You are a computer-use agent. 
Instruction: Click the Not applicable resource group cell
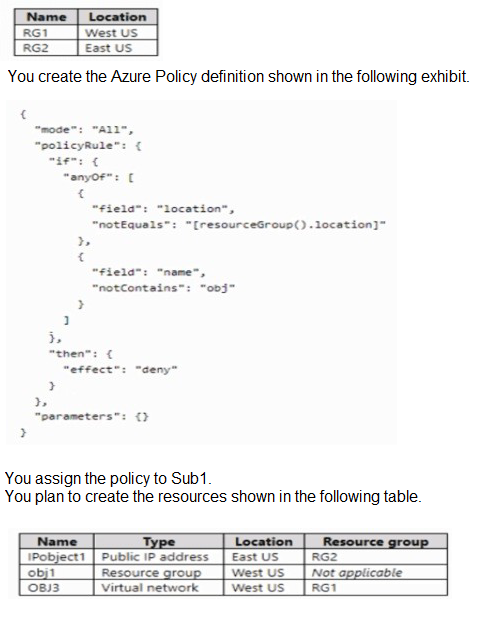[376, 572]
